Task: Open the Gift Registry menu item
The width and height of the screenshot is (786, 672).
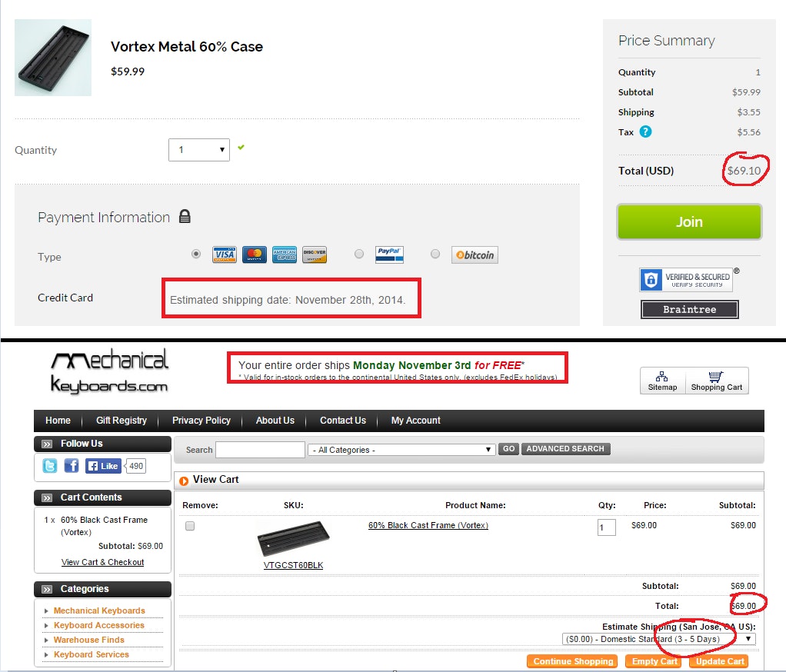Action: tap(122, 421)
